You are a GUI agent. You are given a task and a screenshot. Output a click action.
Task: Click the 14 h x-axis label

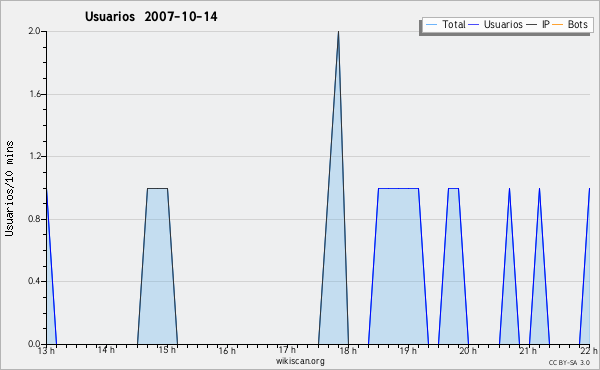point(106,350)
